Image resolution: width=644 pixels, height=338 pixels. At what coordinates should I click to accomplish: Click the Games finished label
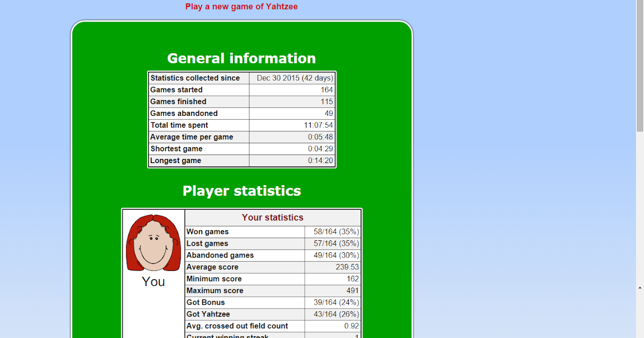pos(178,101)
